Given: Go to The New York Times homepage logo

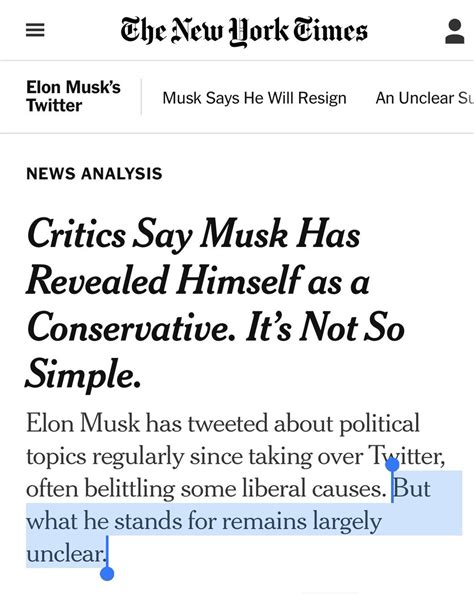Looking at the screenshot, I should (244, 31).
